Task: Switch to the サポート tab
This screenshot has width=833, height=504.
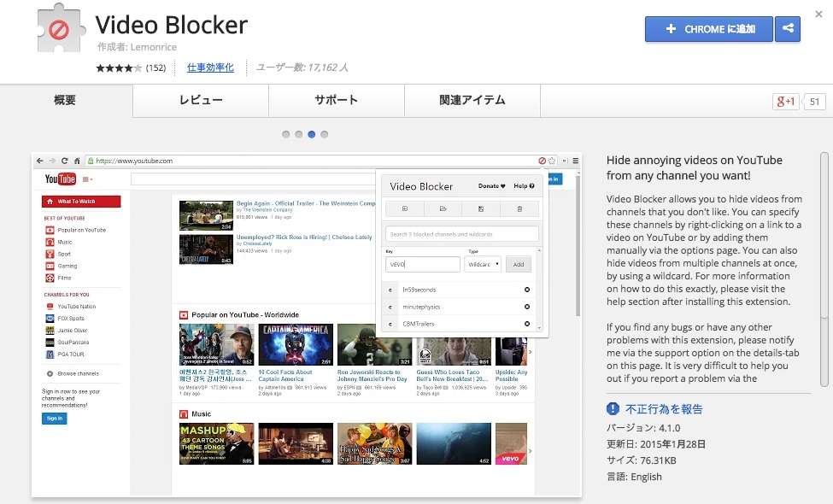Action: coord(337,100)
